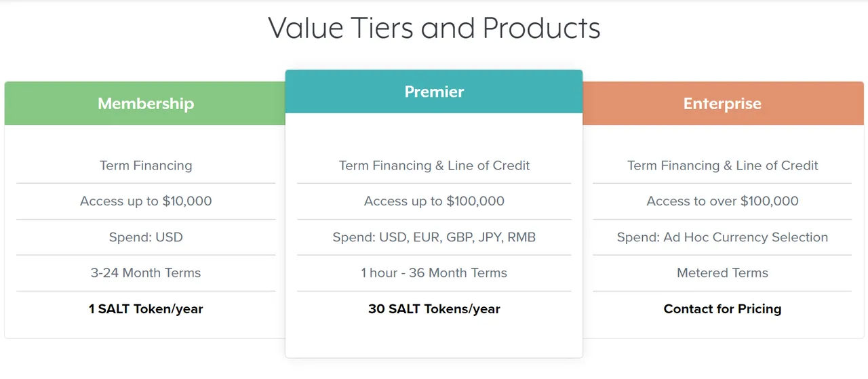The width and height of the screenshot is (868, 379).
Task: Click 30 SALT Tokens/year pricing
Action: click(x=434, y=309)
